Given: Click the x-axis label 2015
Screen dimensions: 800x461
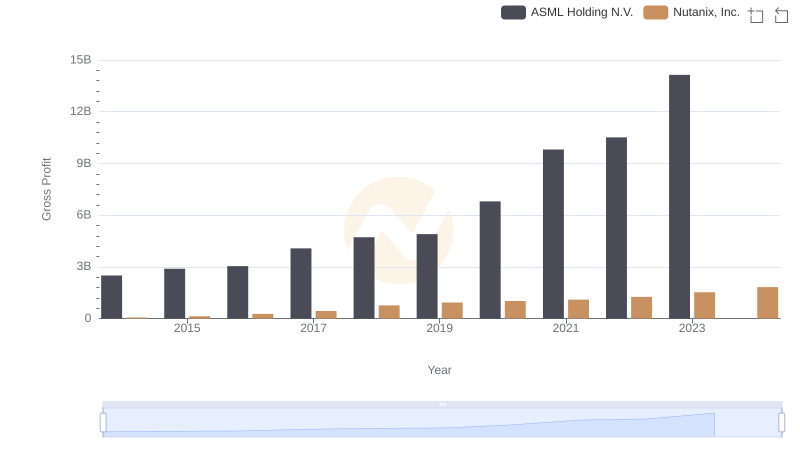Looking at the screenshot, I should (187, 328).
